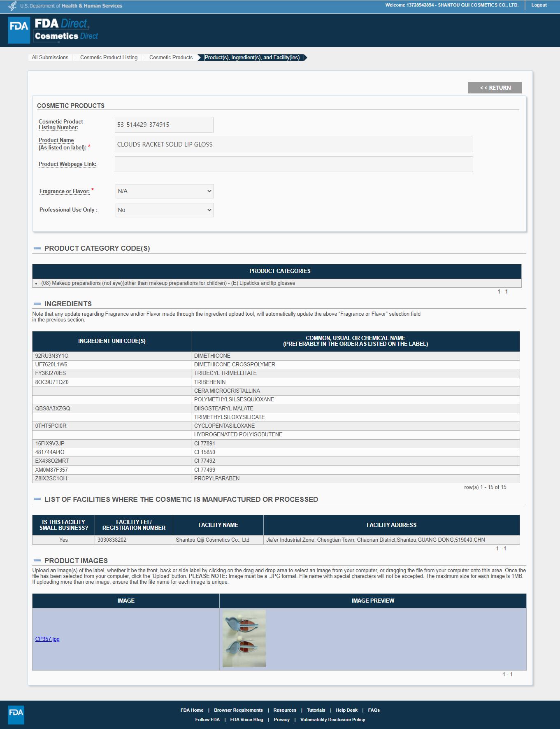
Task: Click the Product Webpage Link field
Action: pyautogui.click(x=294, y=164)
